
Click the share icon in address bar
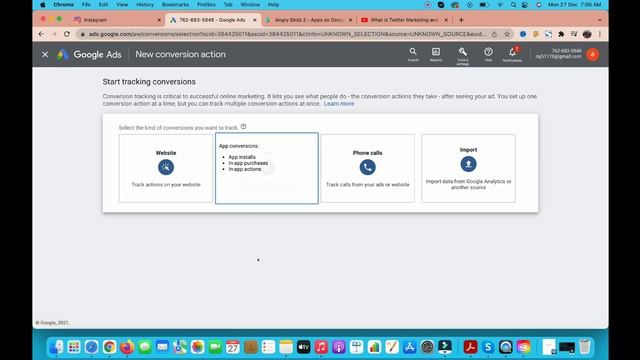tap(494, 34)
